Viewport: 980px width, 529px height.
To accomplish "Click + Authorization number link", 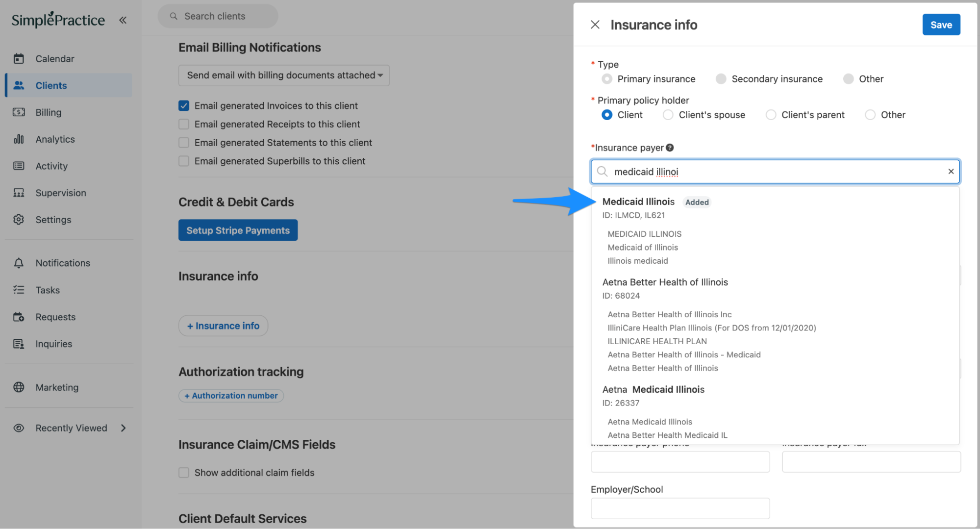I will click(231, 396).
